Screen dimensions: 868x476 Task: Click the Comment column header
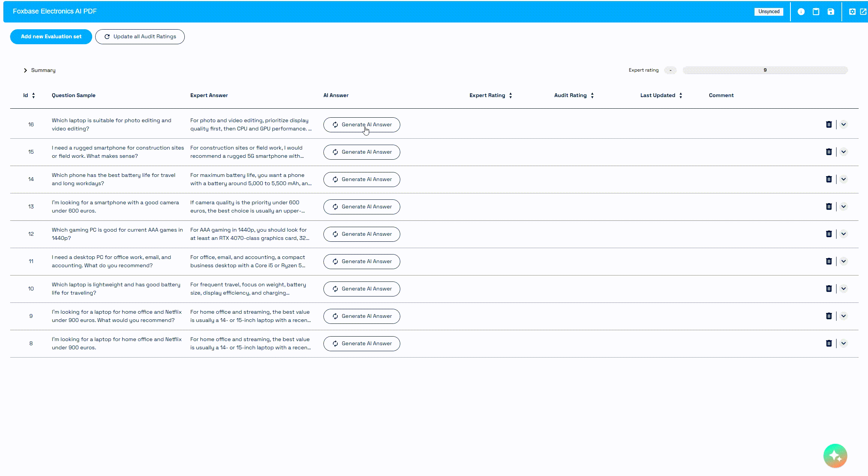(721, 96)
